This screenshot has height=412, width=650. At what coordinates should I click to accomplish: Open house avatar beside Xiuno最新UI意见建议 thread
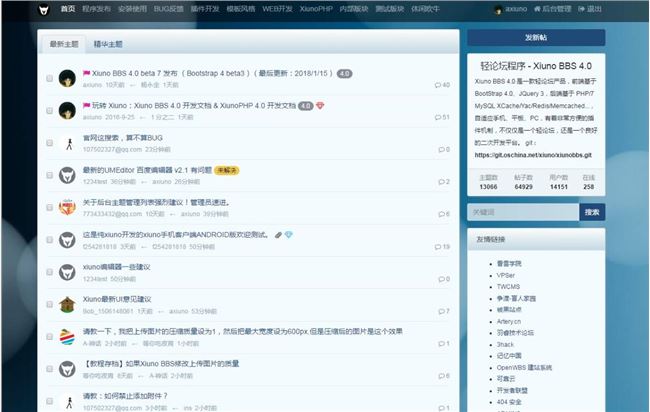point(67,305)
